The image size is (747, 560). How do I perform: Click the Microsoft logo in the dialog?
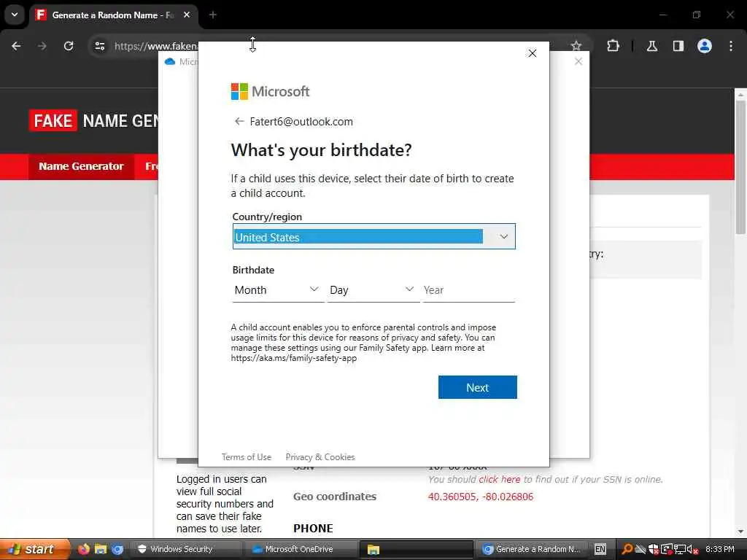coord(270,91)
